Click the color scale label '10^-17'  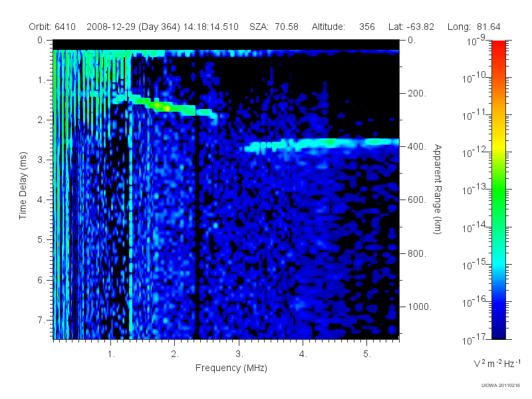[x=474, y=339]
